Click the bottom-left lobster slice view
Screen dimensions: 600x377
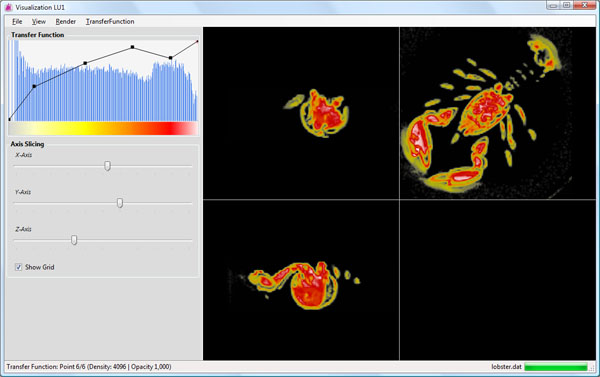click(301, 280)
